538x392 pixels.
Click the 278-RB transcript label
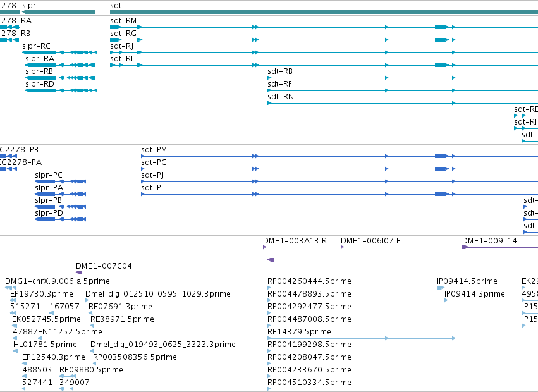(15, 34)
